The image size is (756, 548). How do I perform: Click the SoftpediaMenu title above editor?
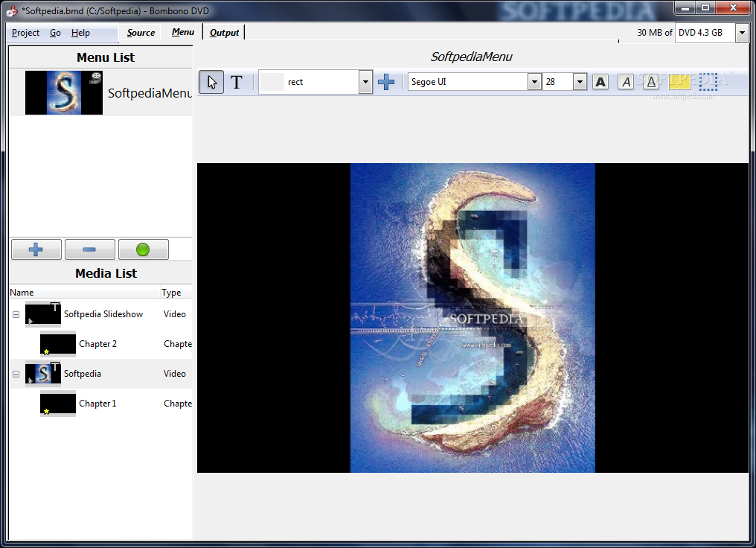(x=471, y=57)
